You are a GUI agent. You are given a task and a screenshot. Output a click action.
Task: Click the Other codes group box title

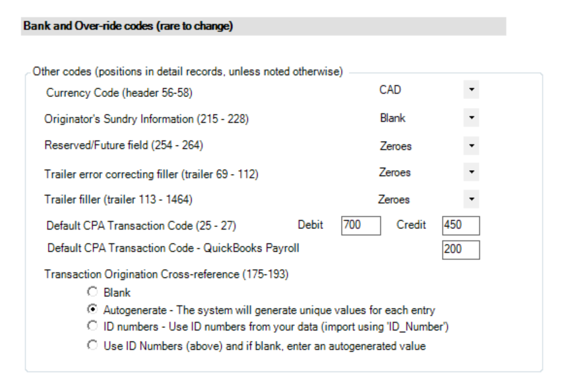tap(187, 71)
